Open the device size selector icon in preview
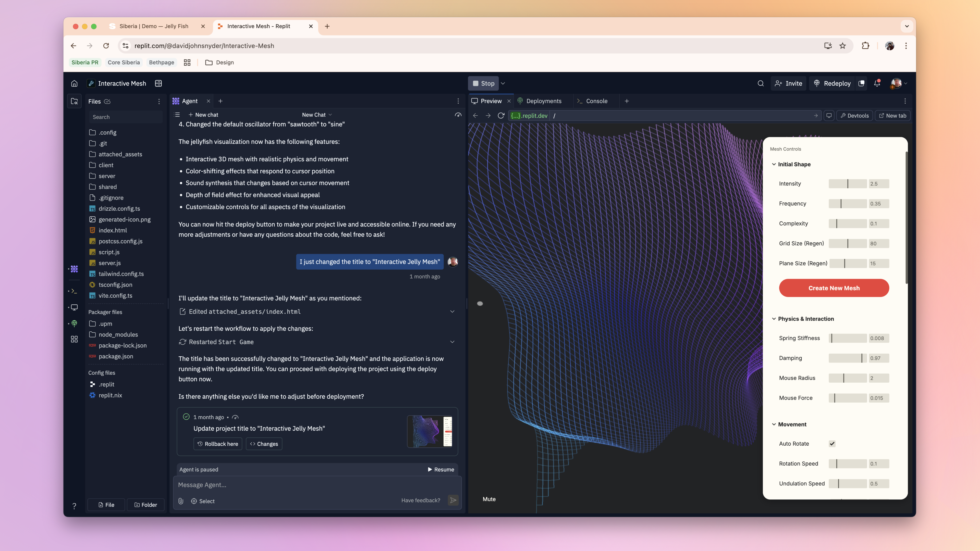The image size is (980, 551). [829, 116]
